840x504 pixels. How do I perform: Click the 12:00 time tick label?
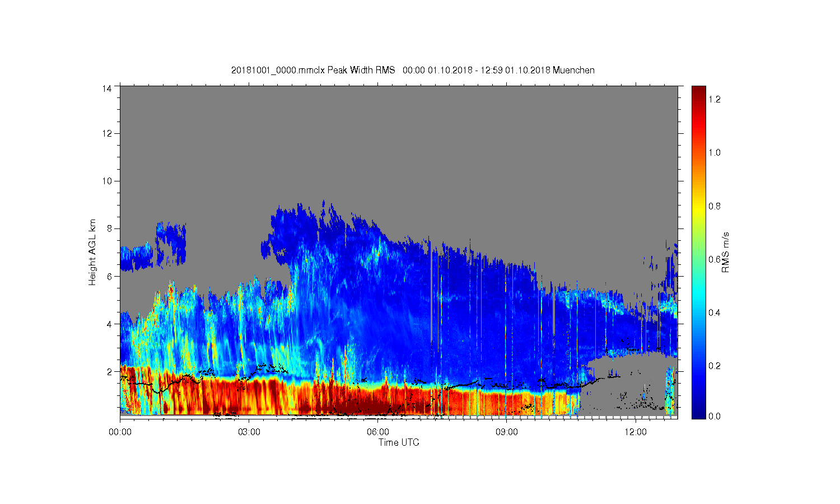[636, 432]
